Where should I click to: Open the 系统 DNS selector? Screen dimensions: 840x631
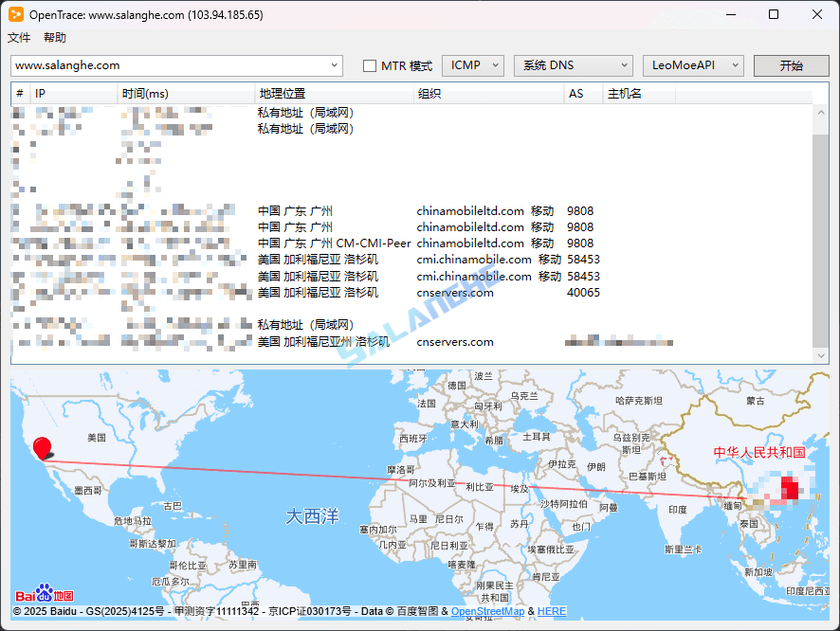(x=573, y=65)
